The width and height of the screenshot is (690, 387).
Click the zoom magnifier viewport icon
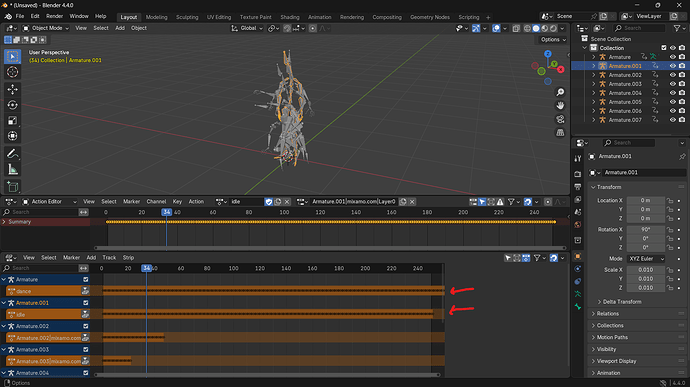click(560, 92)
